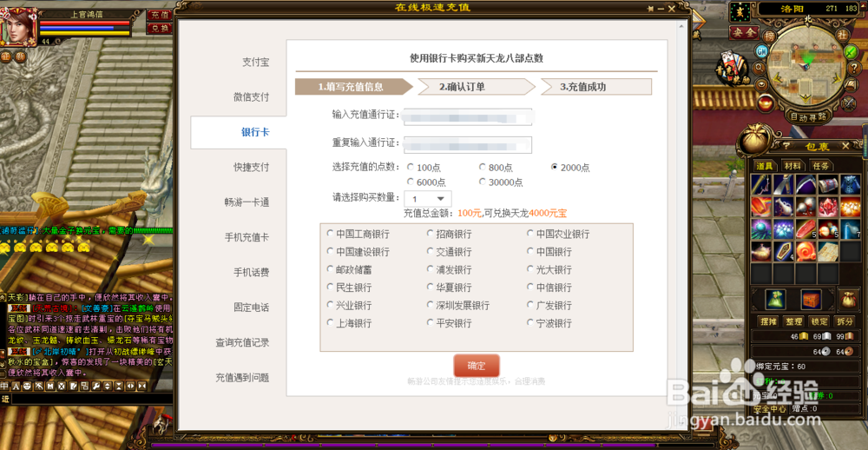Open the 榜 ranking icon beside minimap
Screen dimensions: 868x450
[769, 36]
